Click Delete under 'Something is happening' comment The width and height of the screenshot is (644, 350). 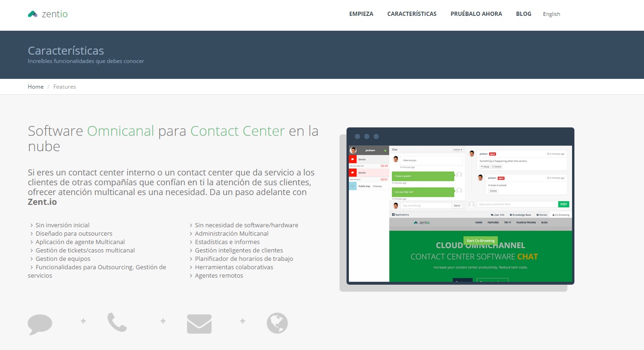497,167
